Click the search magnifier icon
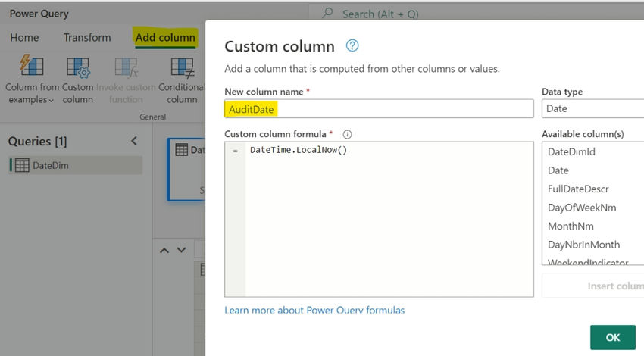 (x=328, y=13)
